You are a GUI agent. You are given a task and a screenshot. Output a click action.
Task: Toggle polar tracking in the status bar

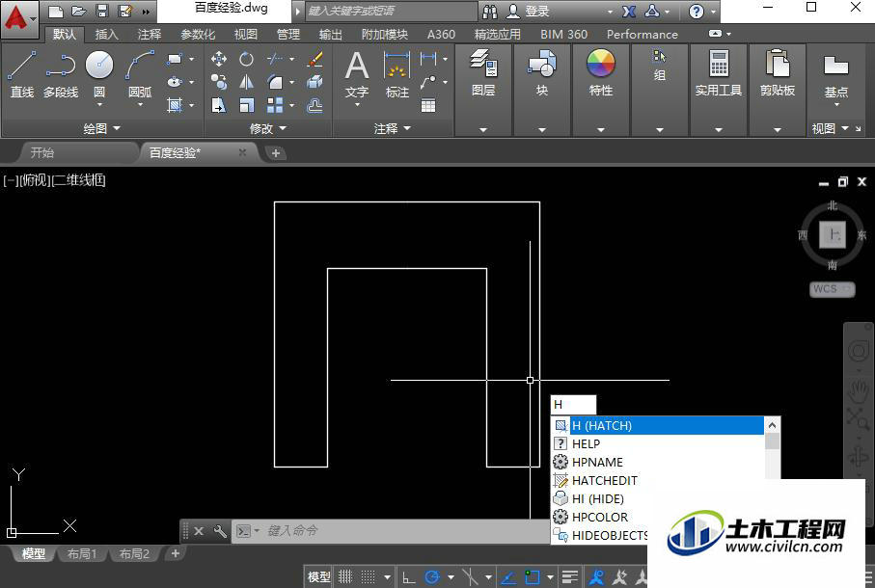click(x=432, y=576)
